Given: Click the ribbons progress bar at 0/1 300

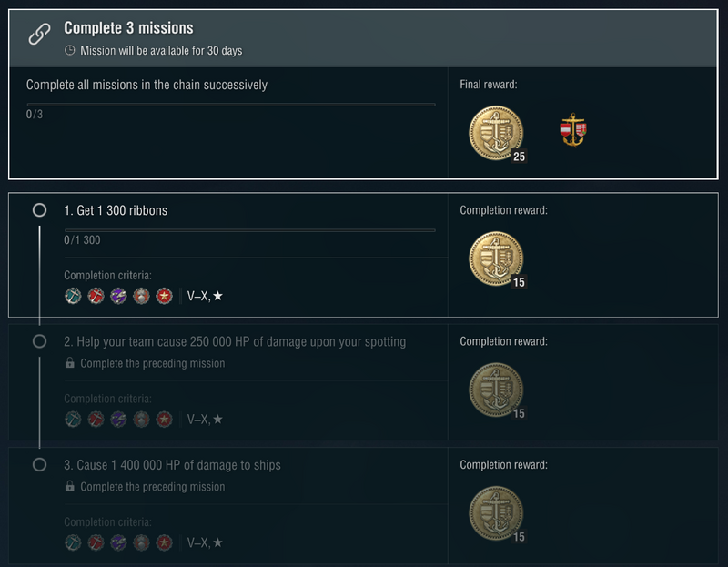Looking at the screenshot, I should [x=249, y=229].
